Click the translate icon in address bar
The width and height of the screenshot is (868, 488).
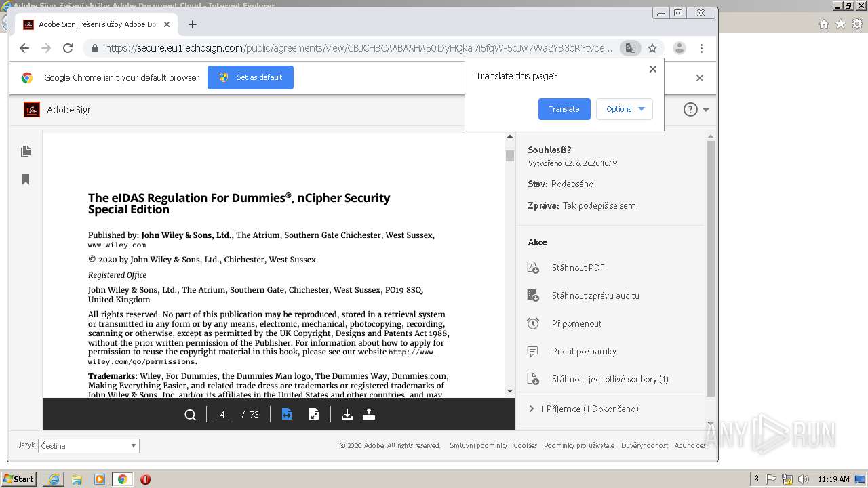click(x=631, y=48)
